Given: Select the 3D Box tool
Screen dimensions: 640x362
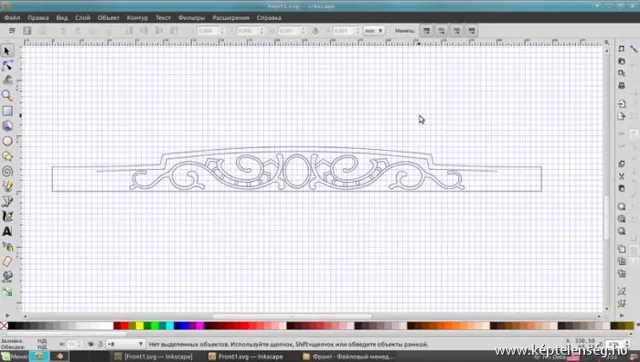Looking at the screenshot, I should click(x=7, y=126).
